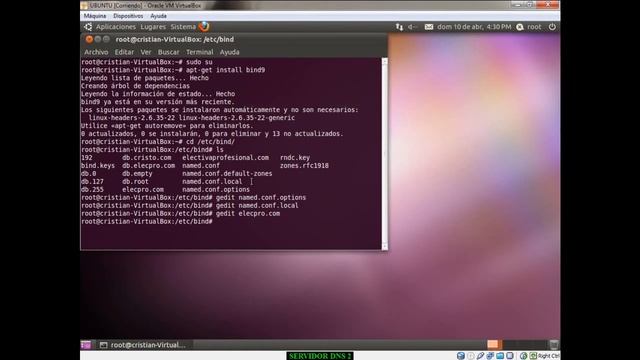Open the sound volume indicator
This screenshot has height=360, width=640.
coord(412,27)
